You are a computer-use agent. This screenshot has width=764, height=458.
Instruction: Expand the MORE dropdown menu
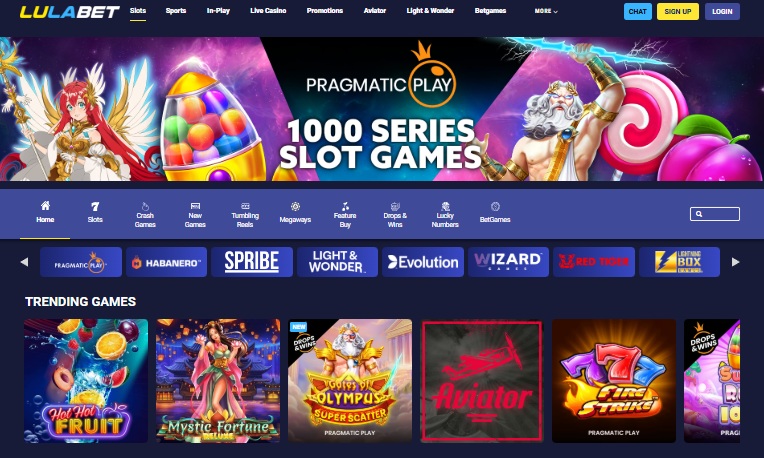click(x=546, y=11)
